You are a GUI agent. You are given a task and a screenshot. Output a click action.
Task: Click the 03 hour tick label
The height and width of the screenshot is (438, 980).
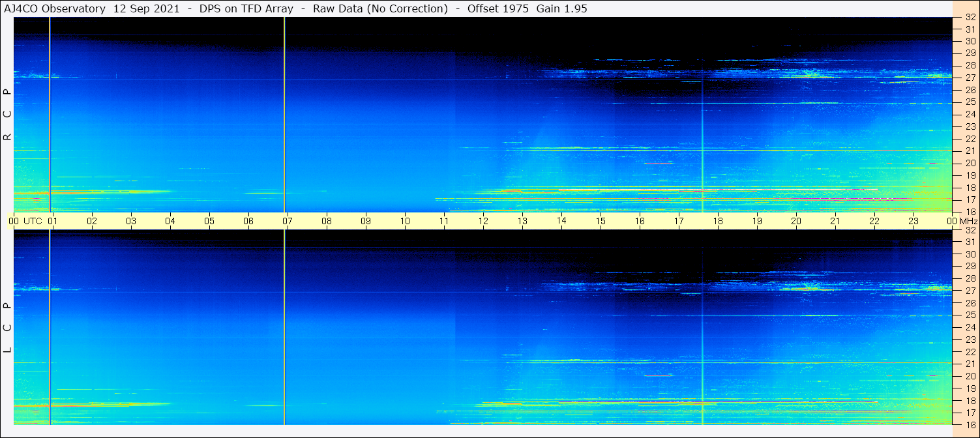point(131,221)
